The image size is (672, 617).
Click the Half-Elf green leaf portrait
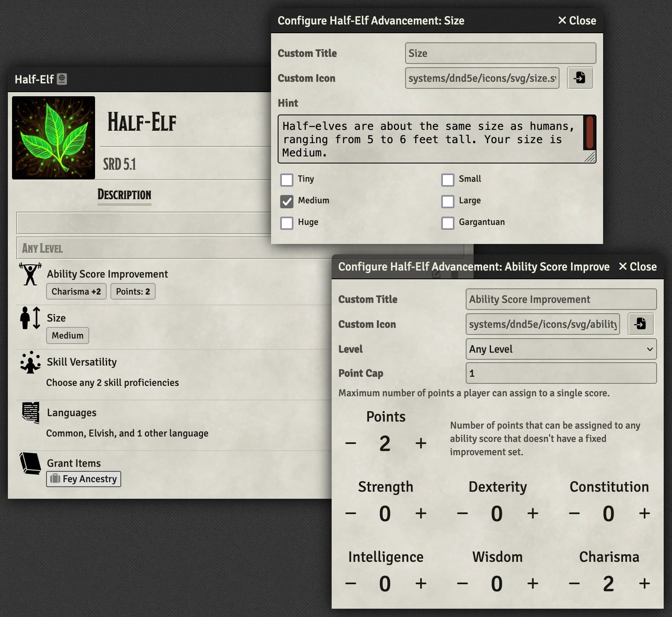point(54,138)
